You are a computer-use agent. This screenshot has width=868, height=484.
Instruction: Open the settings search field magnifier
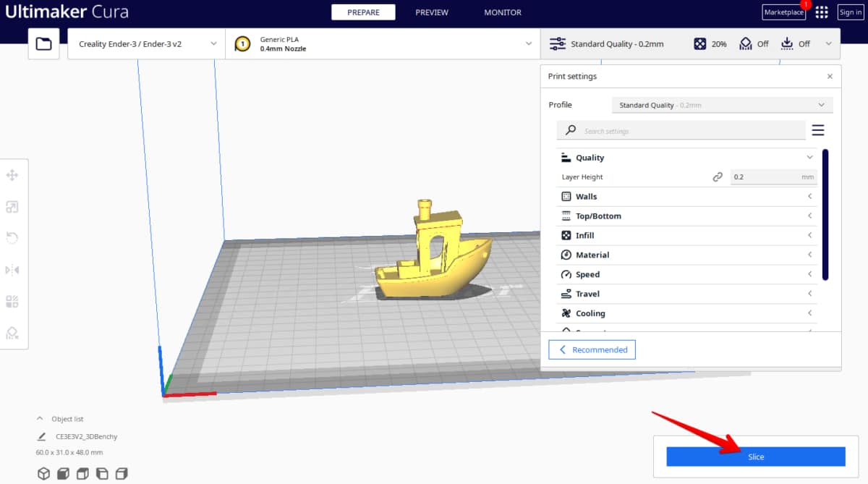pos(569,130)
